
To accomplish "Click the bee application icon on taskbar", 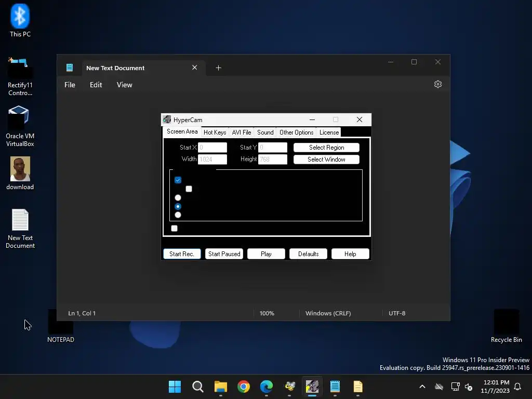I will [x=289, y=387].
